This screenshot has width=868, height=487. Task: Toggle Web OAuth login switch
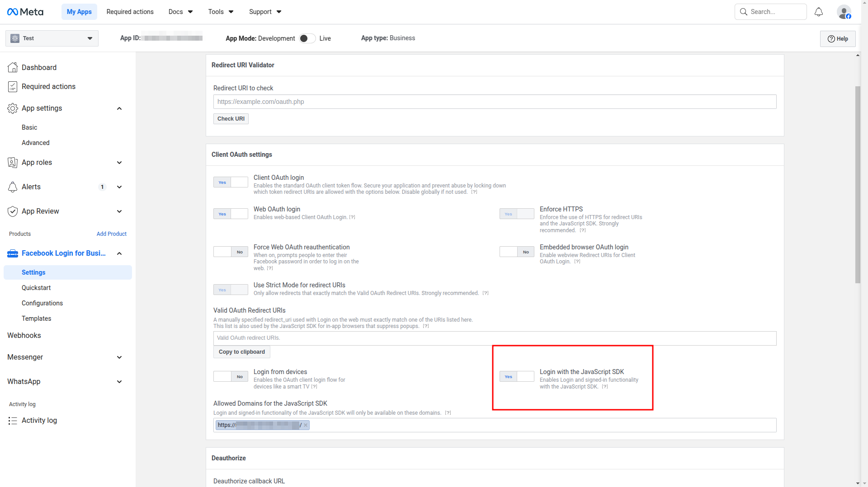point(231,214)
